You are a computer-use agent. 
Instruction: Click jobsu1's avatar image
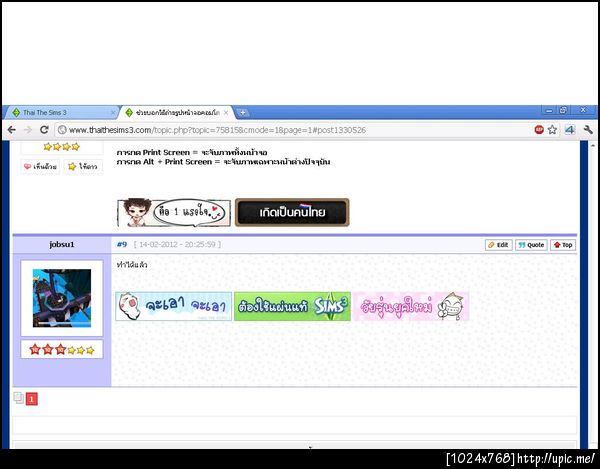coord(62,298)
